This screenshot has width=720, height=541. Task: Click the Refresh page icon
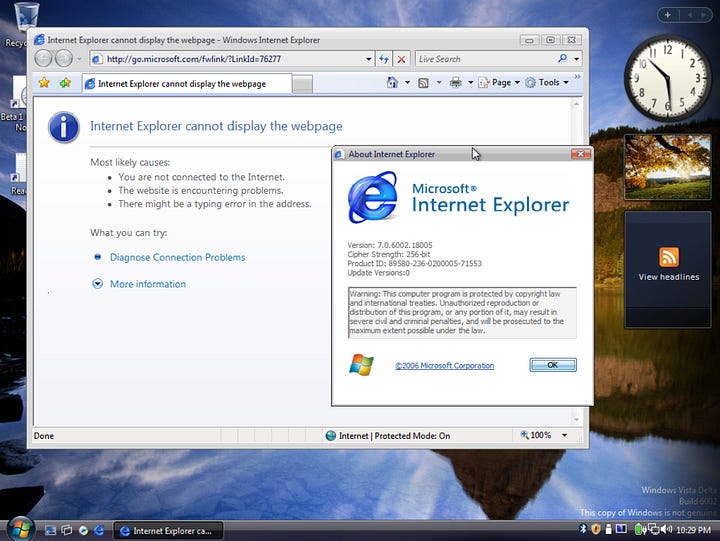coord(384,59)
